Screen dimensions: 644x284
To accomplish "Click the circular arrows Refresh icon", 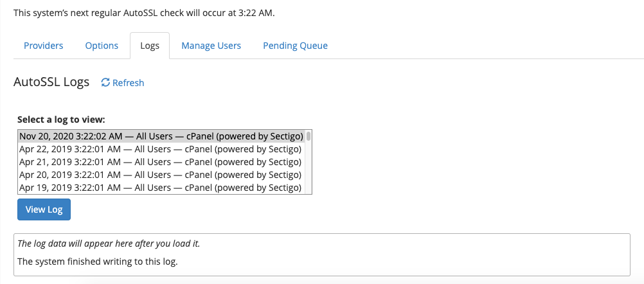I will 105,82.
